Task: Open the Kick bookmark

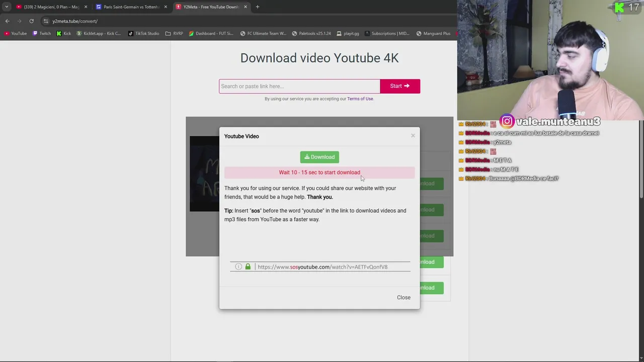Action: pos(63,34)
